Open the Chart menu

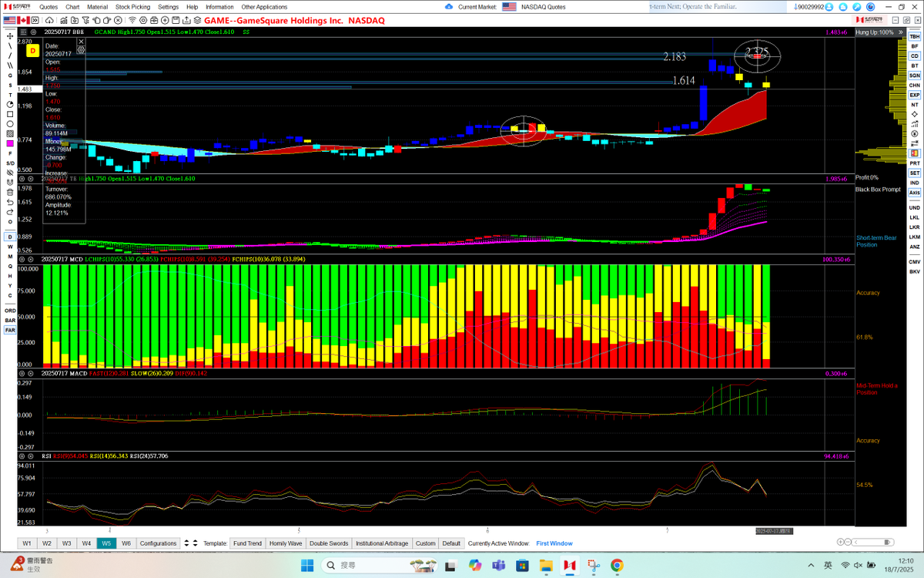click(72, 6)
